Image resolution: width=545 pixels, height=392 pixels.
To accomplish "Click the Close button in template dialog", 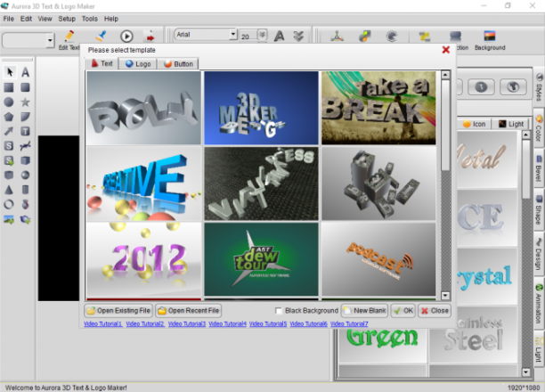I will click(x=435, y=311).
